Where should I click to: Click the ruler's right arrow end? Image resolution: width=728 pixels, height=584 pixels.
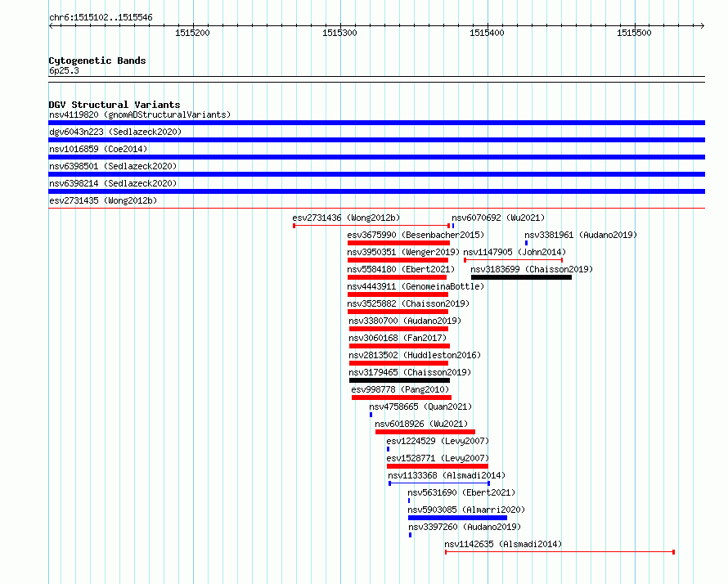702,25
